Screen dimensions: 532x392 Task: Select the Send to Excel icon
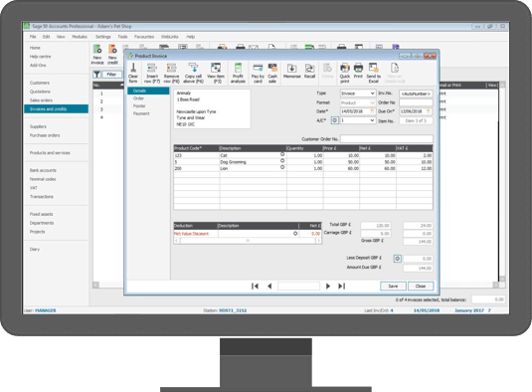point(373,69)
